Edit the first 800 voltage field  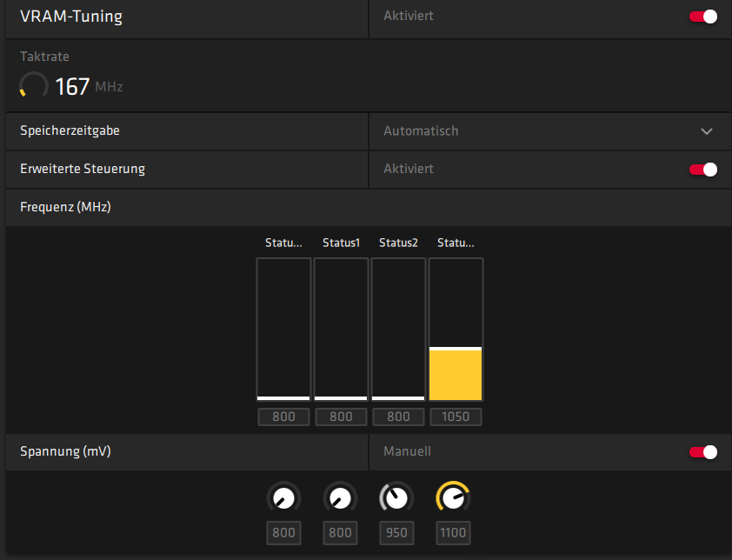pos(283,533)
